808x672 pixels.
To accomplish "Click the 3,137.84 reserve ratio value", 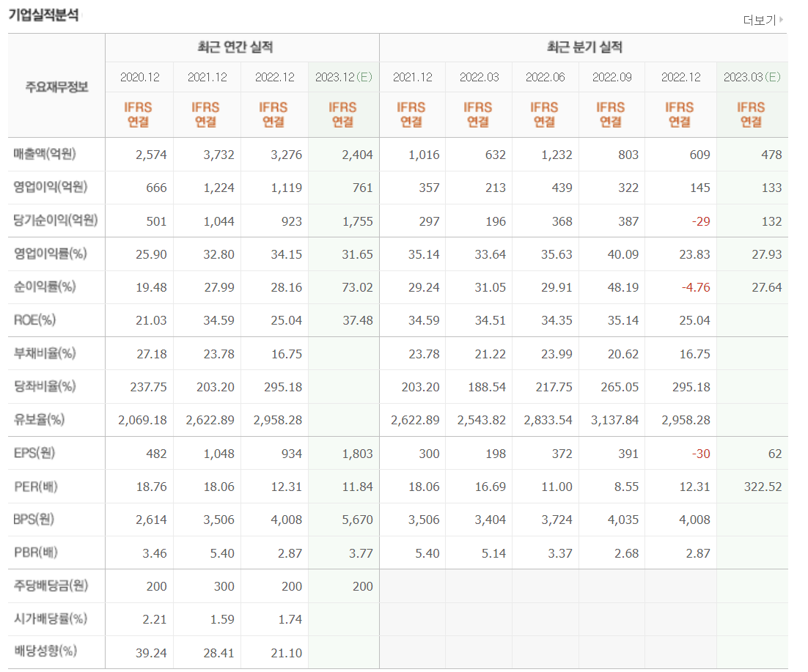I will (614, 420).
